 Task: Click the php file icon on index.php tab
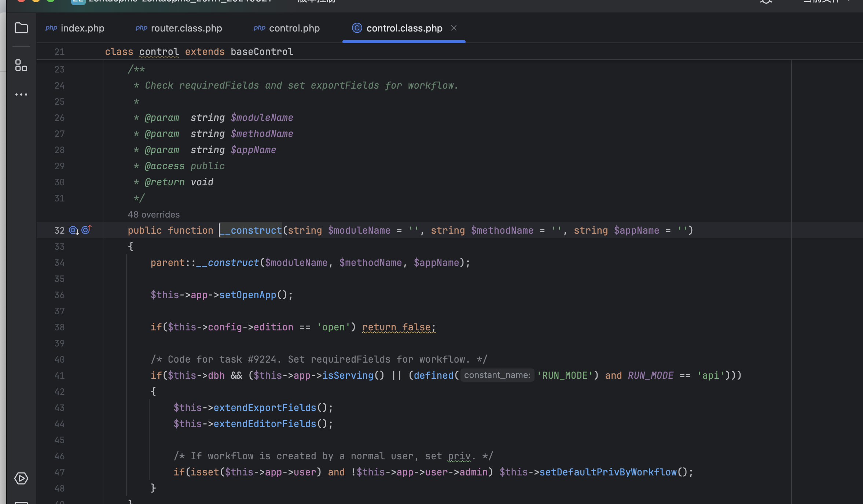pos(51,28)
